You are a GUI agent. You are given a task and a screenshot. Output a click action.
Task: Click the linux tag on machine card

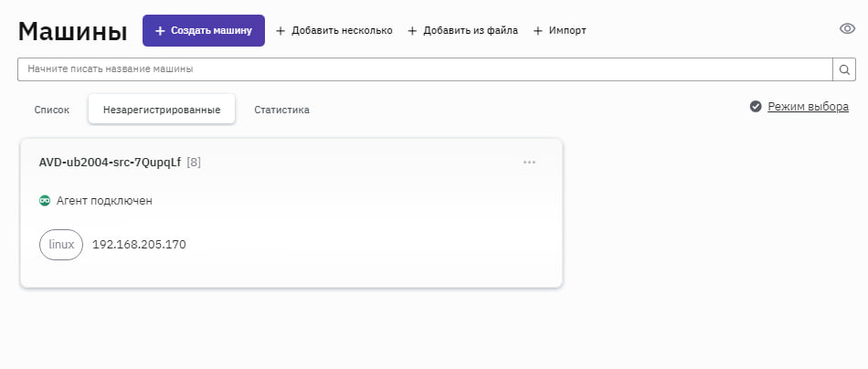[61, 245]
